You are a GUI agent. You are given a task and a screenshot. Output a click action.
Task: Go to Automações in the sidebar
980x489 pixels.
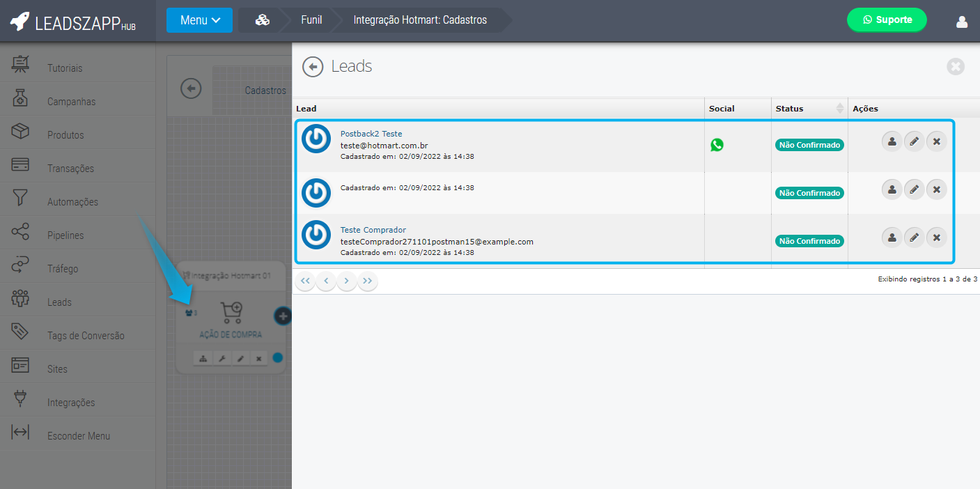click(72, 202)
